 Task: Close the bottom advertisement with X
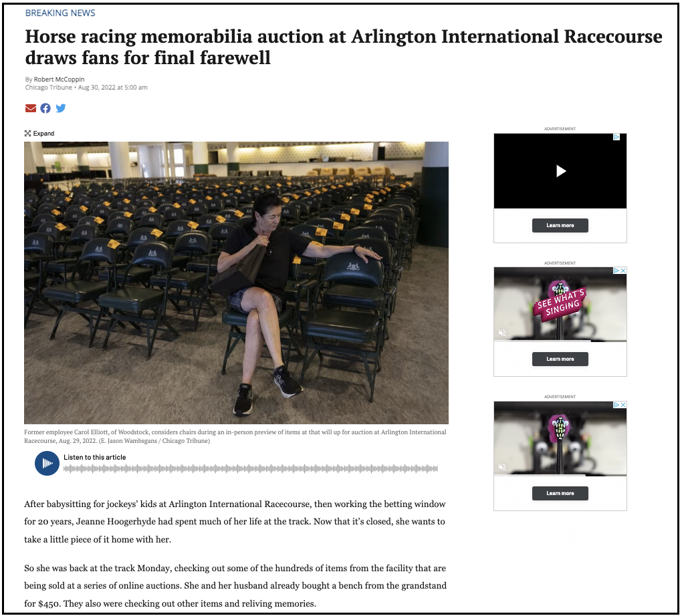[x=623, y=405]
